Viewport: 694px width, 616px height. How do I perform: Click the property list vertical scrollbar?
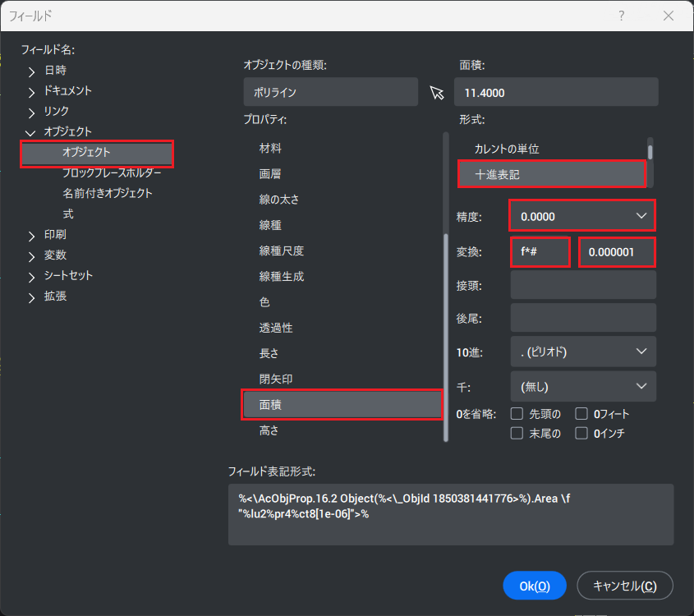(x=446, y=329)
